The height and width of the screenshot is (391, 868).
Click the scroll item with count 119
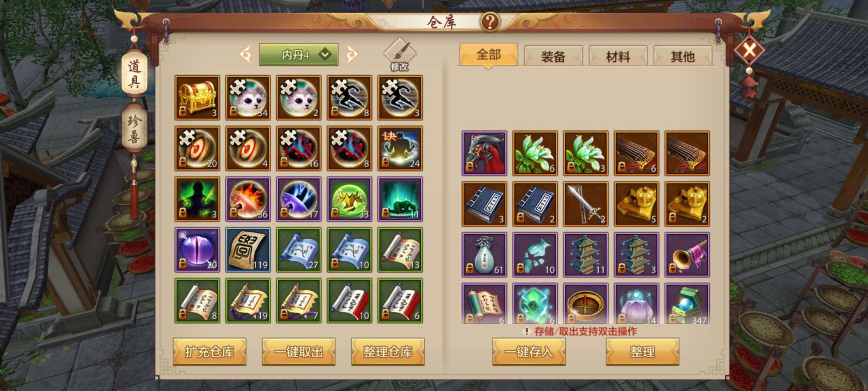pos(248,249)
